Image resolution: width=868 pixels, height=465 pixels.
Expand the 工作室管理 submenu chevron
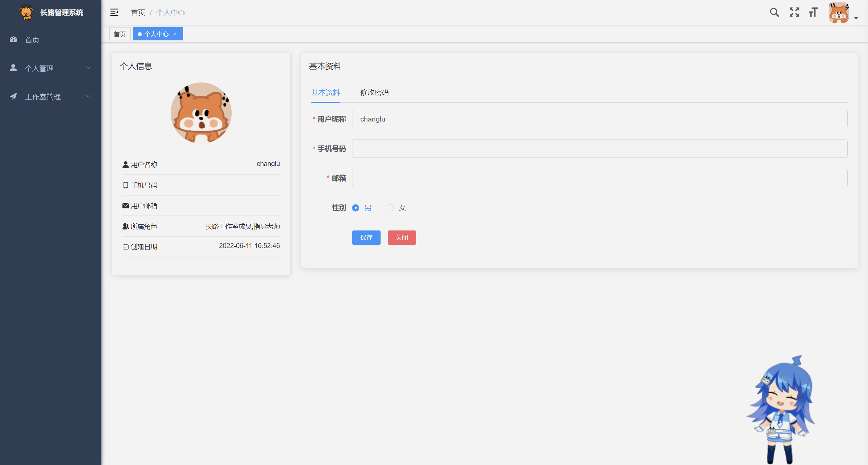click(89, 96)
